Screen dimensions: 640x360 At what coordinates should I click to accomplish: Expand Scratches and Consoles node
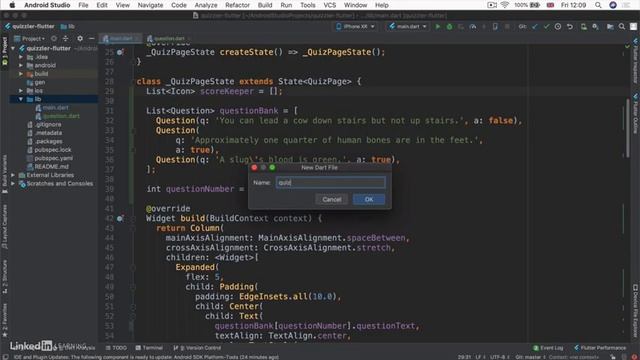[x=13, y=184]
